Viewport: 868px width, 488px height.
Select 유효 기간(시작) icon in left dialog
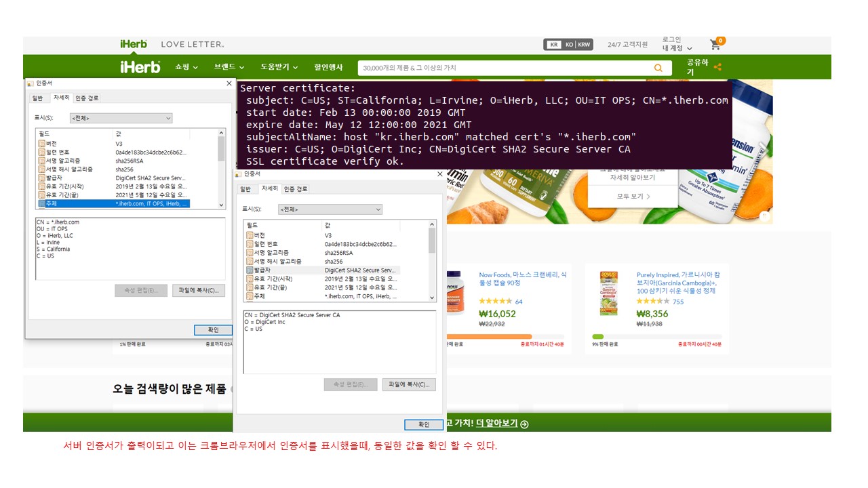42,186
